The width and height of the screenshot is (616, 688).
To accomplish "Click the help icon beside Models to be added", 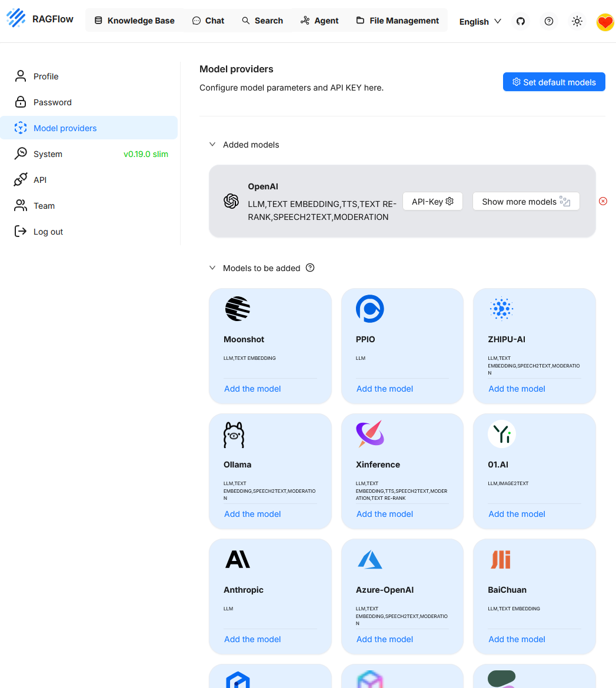I will click(x=310, y=268).
